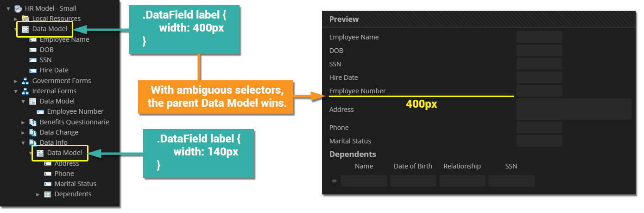Click the HR Model - Small root icon
Image resolution: width=644 pixels, height=213 pixels.
click(x=18, y=8)
